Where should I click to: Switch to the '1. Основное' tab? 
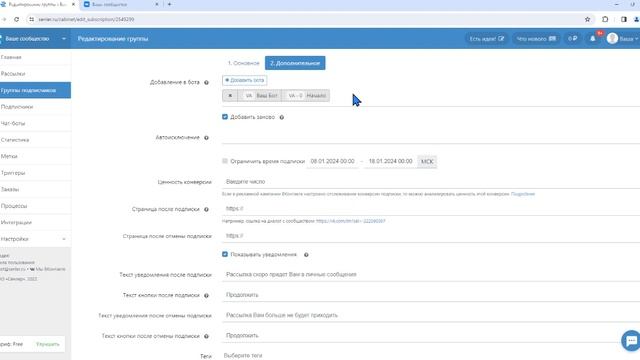click(244, 63)
